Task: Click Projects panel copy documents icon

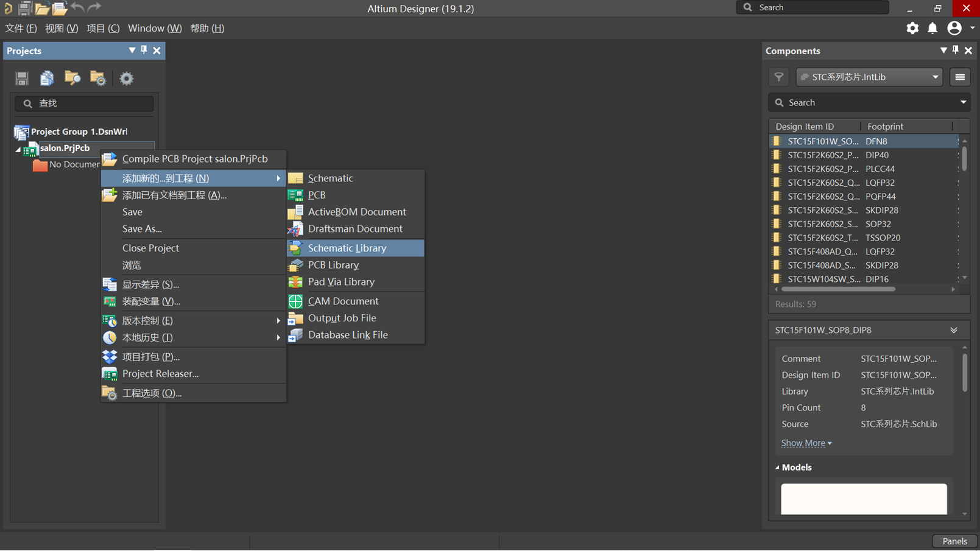Action: (x=47, y=78)
